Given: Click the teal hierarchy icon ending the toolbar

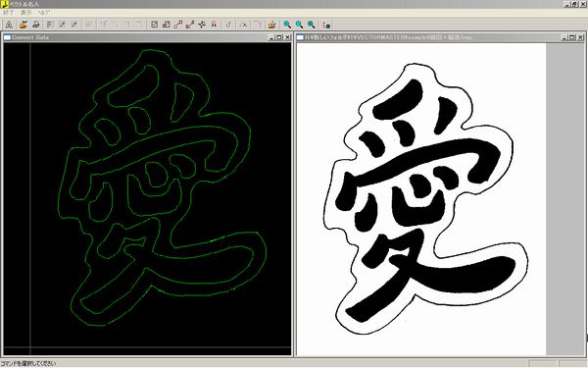Looking at the screenshot, I should click(326, 25).
